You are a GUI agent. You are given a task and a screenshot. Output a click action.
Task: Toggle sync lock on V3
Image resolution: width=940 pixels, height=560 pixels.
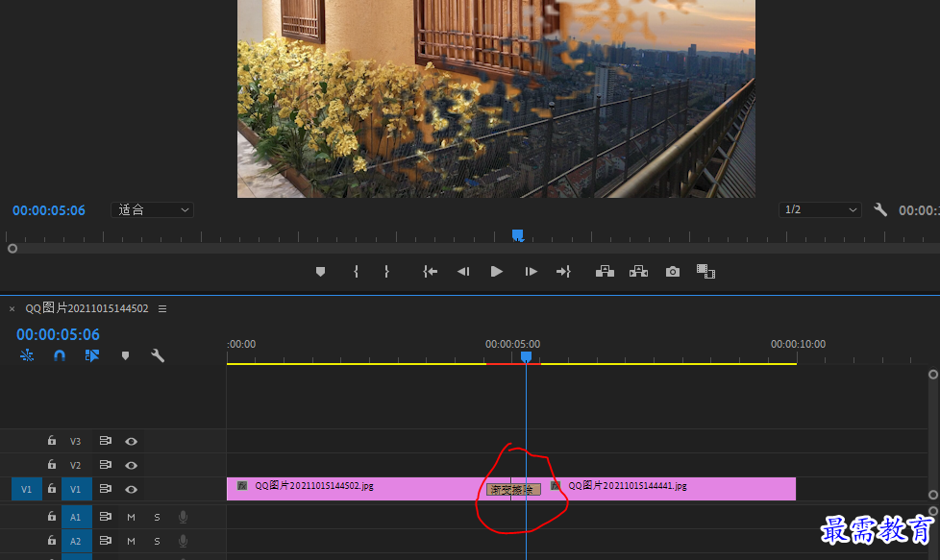pyautogui.click(x=106, y=441)
